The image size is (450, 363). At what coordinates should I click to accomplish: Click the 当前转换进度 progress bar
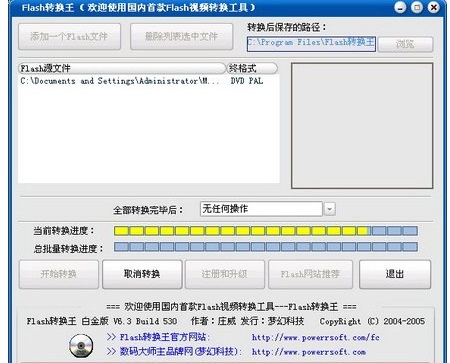coord(266,231)
